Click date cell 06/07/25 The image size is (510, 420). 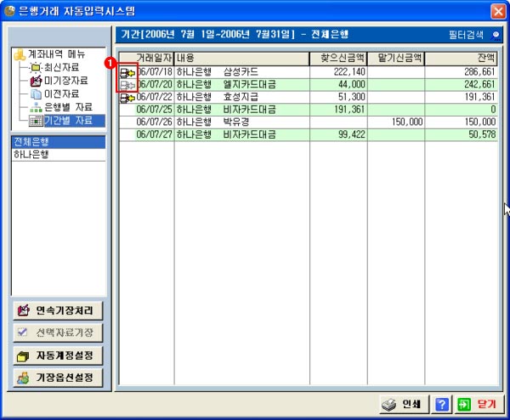[x=154, y=110]
